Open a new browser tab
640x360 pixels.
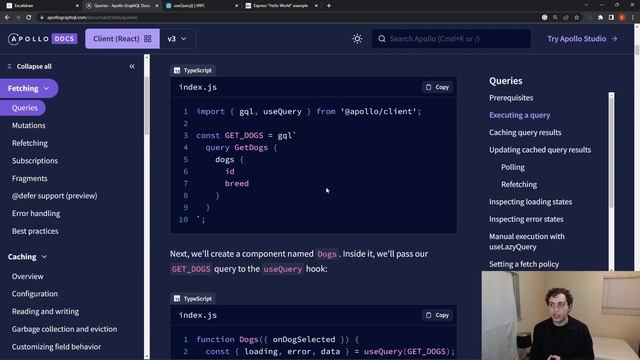(x=329, y=6)
